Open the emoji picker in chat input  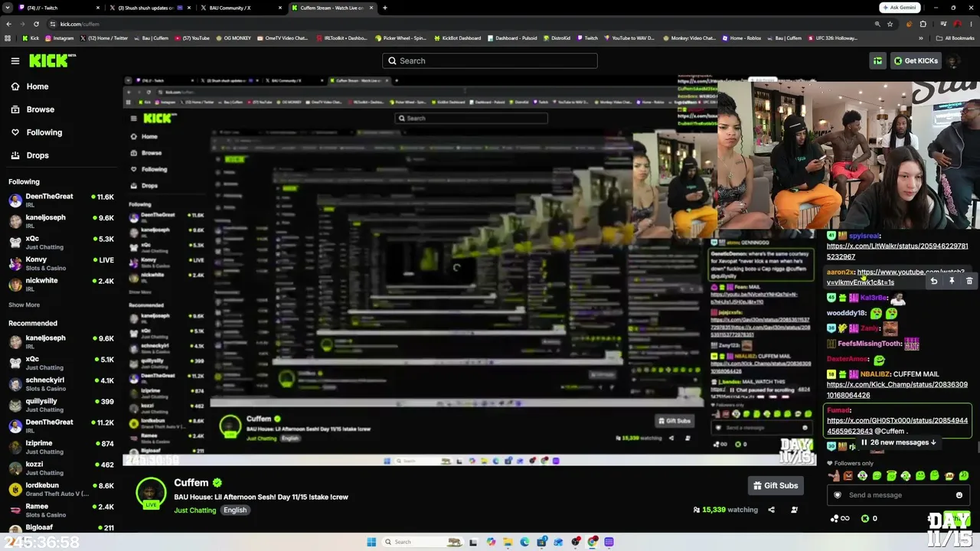[x=959, y=495]
